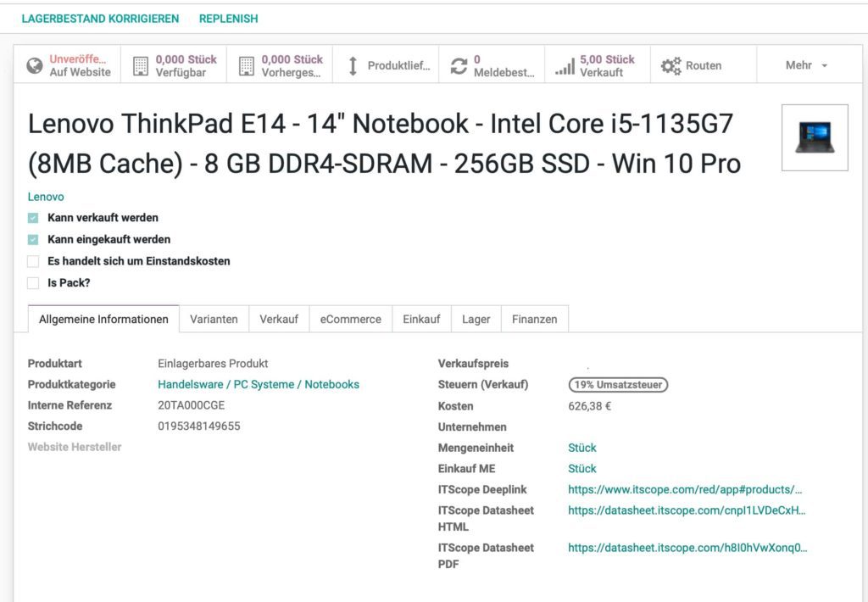868x602 pixels.
Task: Enable 'Es handelt sich um Einstandskosten' checkbox
Action: tap(33, 261)
